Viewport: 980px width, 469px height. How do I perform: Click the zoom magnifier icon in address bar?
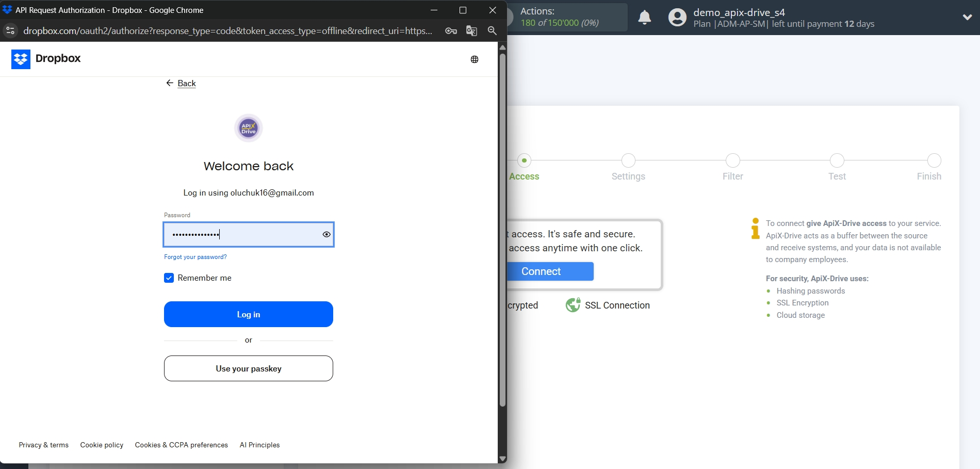492,31
